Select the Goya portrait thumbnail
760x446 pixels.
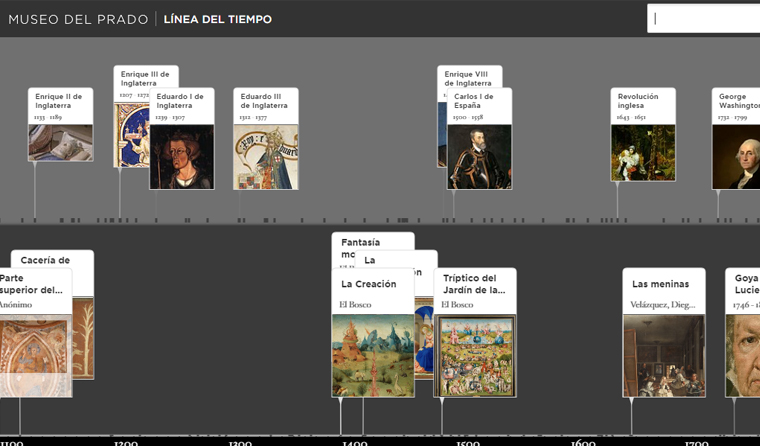(743, 356)
